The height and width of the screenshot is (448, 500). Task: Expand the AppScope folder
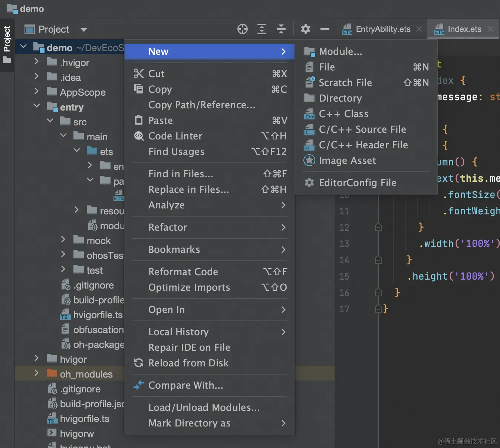[36, 91]
